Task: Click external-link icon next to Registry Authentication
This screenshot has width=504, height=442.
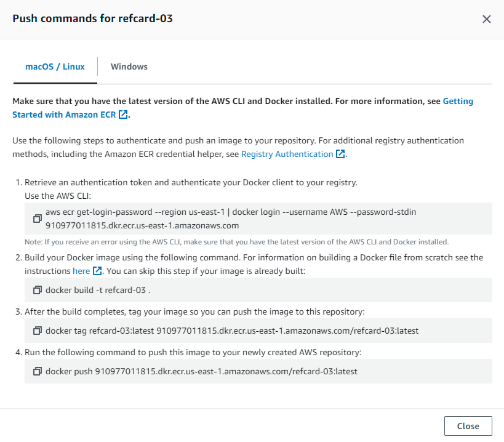Action: 340,154
